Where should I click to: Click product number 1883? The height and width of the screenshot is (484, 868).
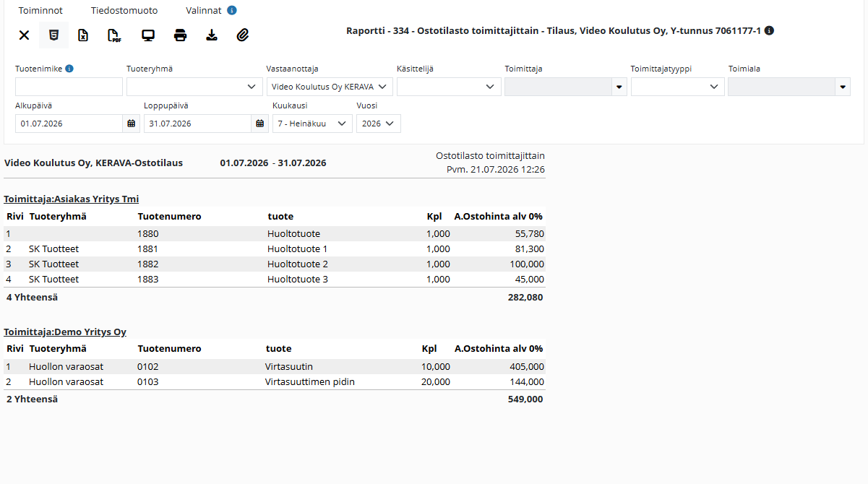point(147,280)
